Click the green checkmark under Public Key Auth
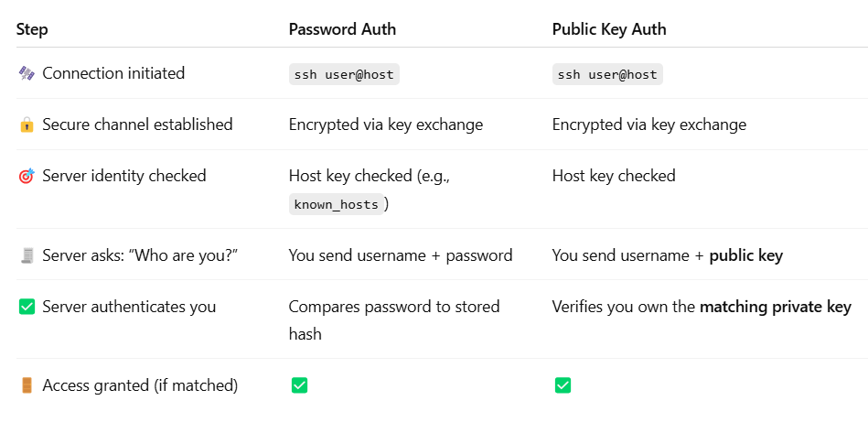 563,385
